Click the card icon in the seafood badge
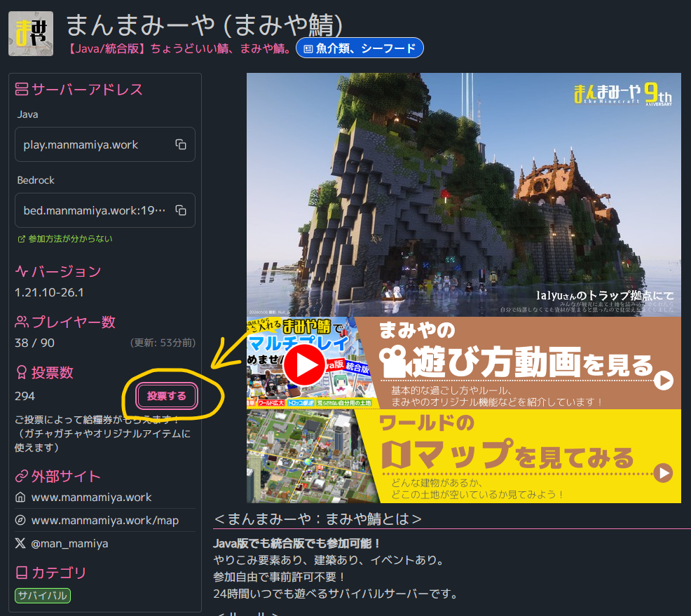Image resolution: width=691 pixels, height=616 pixels. pos(308,49)
